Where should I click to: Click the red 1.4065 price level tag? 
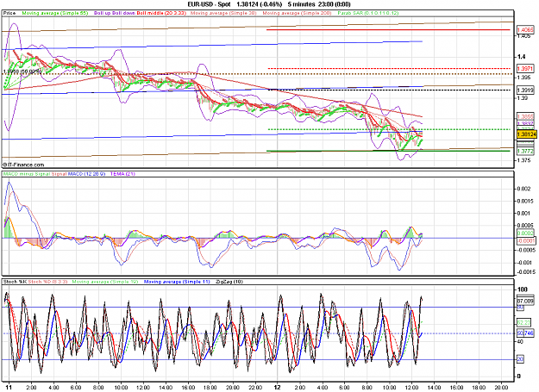[525, 30]
